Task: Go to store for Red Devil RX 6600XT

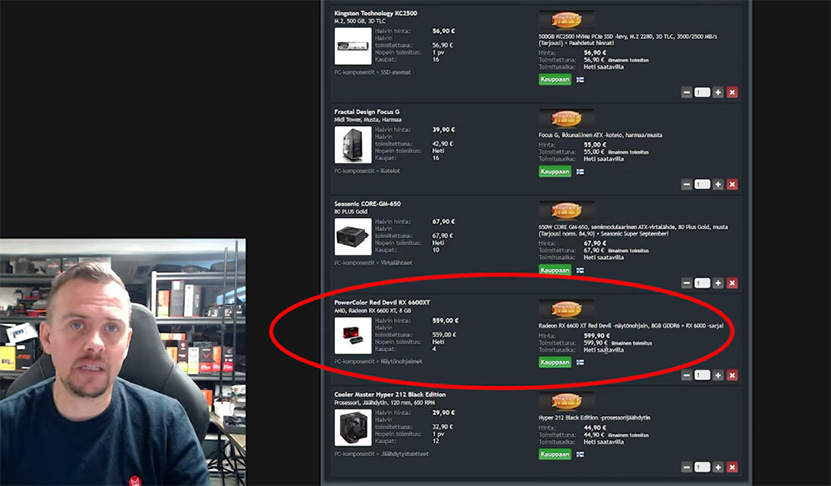Action: click(x=555, y=363)
